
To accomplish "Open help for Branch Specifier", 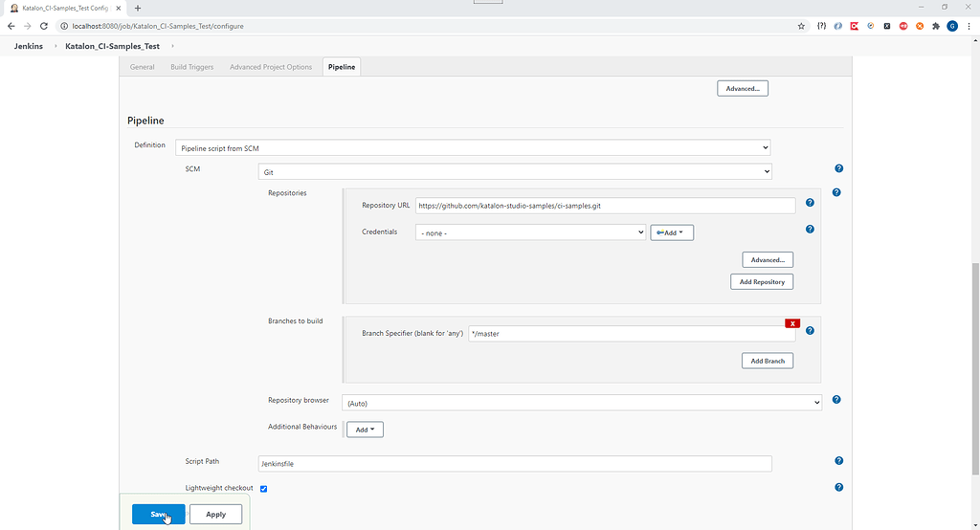I will (810, 331).
